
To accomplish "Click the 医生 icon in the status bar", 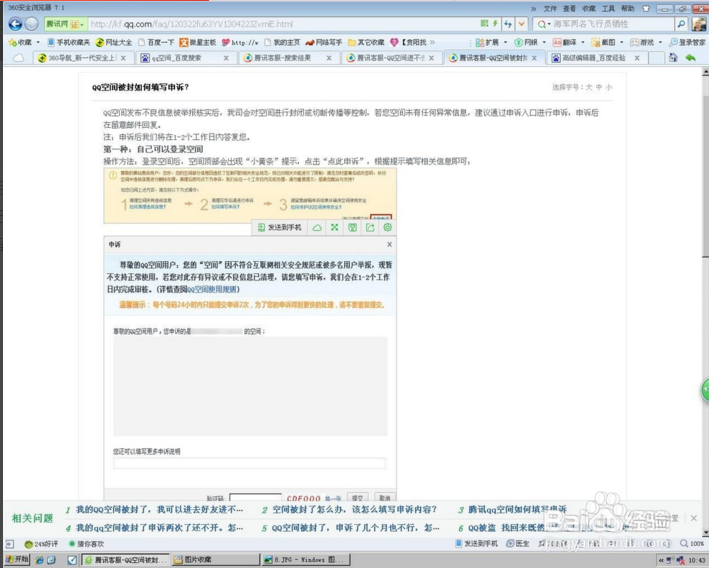I will [518, 543].
